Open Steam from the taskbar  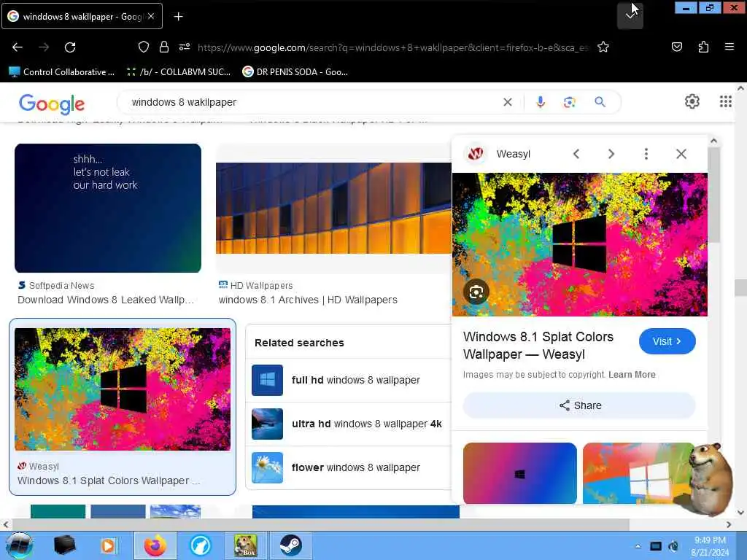click(x=290, y=545)
